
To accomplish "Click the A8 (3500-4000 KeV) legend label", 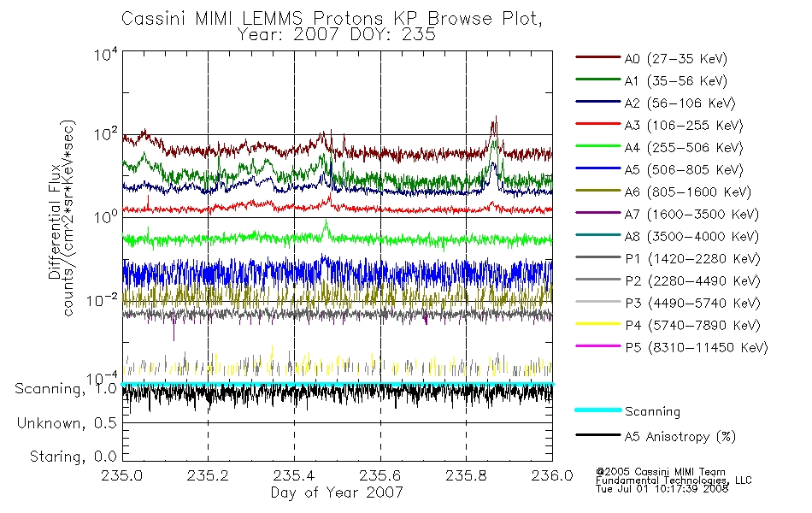I will click(691, 238).
